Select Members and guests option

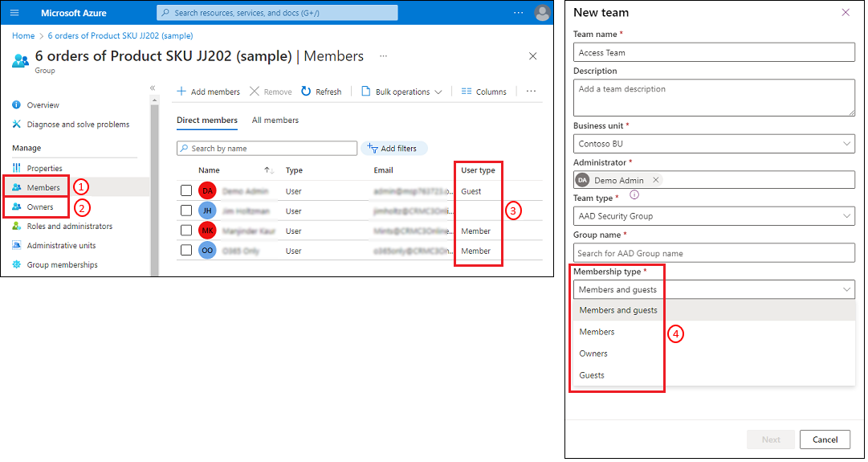[x=714, y=310]
